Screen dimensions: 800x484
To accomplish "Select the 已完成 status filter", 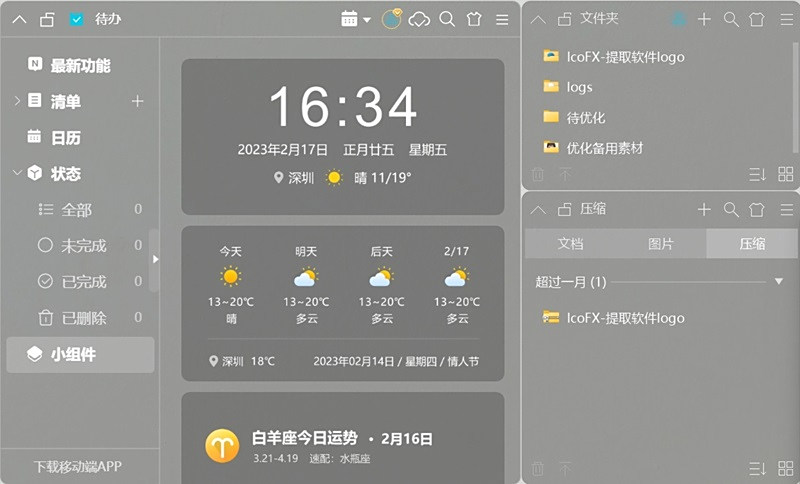I will click(83, 282).
